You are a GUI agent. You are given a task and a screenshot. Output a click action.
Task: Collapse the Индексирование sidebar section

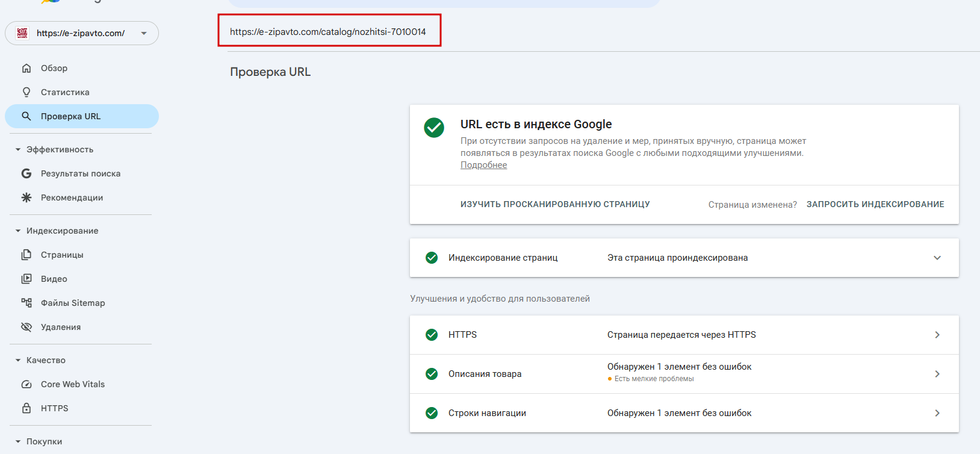[x=18, y=231]
